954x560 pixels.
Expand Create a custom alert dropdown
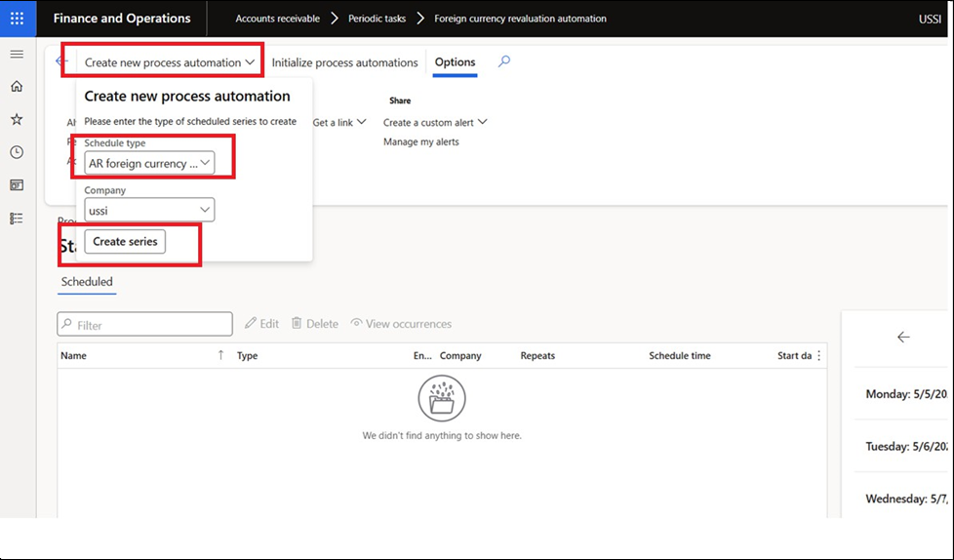click(x=435, y=123)
